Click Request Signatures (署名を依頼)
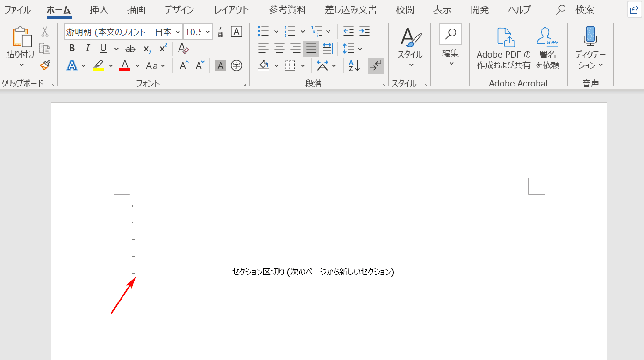 pos(547,48)
